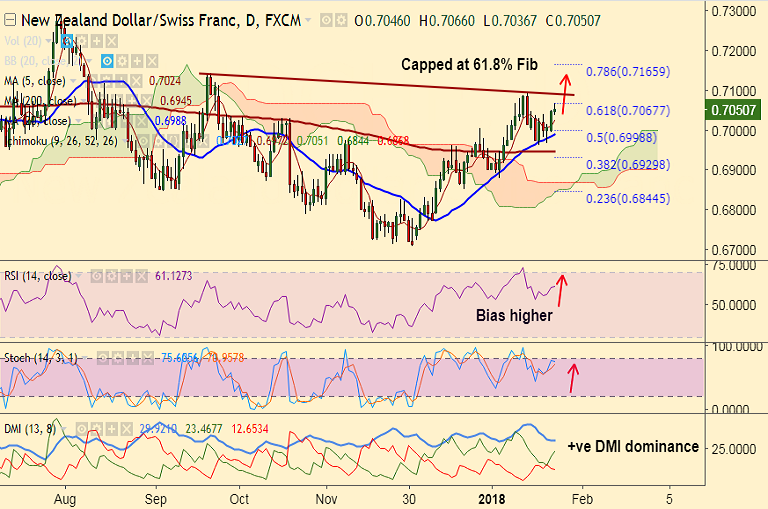Click the Feb label on time axis
The width and height of the screenshot is (768, 509).
(x=582, y=499)
